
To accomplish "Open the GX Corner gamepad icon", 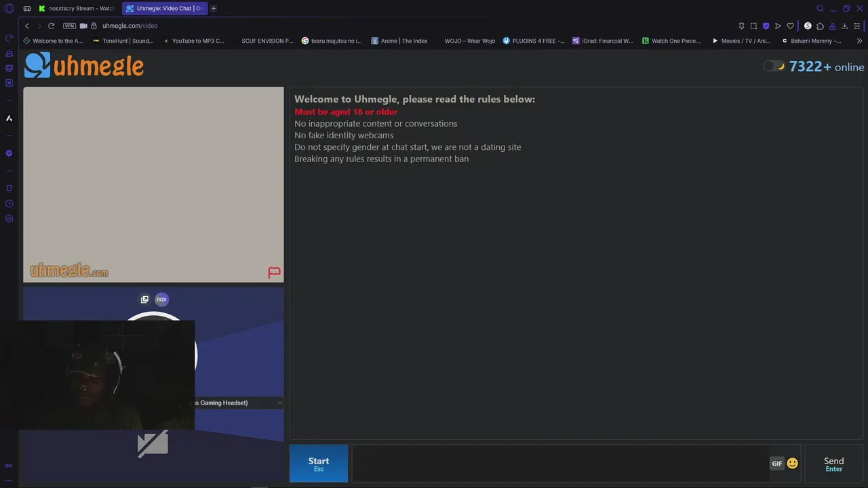I will coord(26,9).
